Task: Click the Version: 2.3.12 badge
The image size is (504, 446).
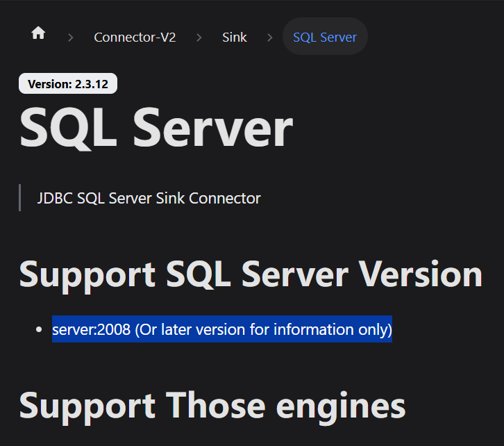Action: (68, 83)
